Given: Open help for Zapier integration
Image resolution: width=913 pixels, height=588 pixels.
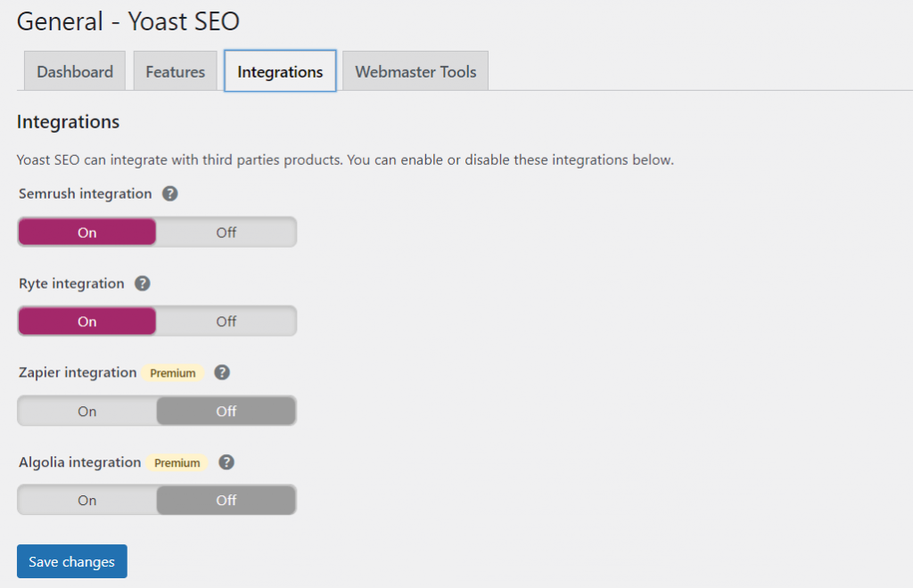Looking at the screenshot, I should (x=222, y=372).
